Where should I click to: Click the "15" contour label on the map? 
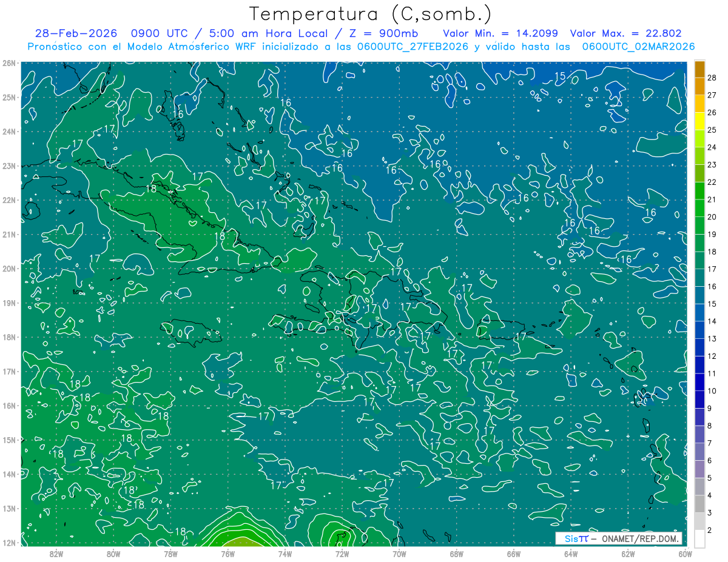point(560,76)
